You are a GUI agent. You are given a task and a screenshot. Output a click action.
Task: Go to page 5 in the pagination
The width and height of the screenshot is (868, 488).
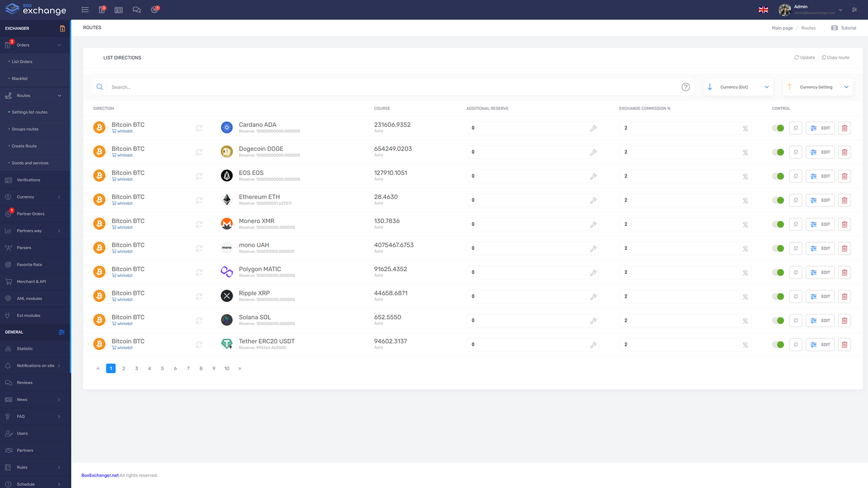(x=162, y=368)
